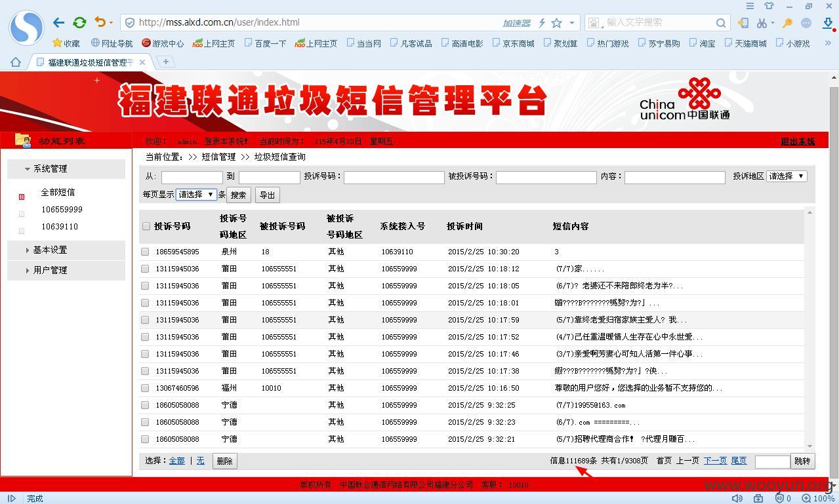Click the scissors screenshot tool
This screenshot has height=504, width=839.
point(761,23)
